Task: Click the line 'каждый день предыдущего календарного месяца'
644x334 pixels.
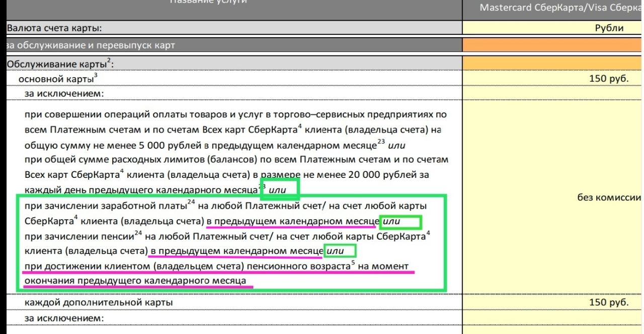Action: pos(155,190)
